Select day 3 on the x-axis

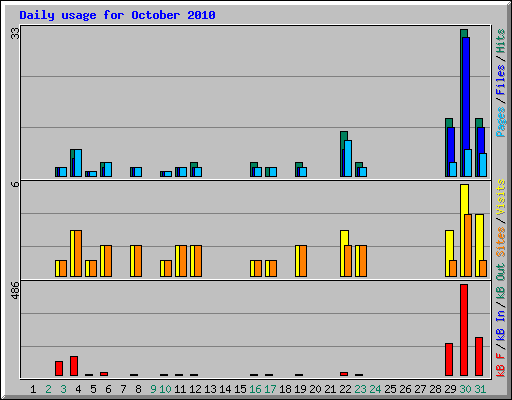point(63,389)
